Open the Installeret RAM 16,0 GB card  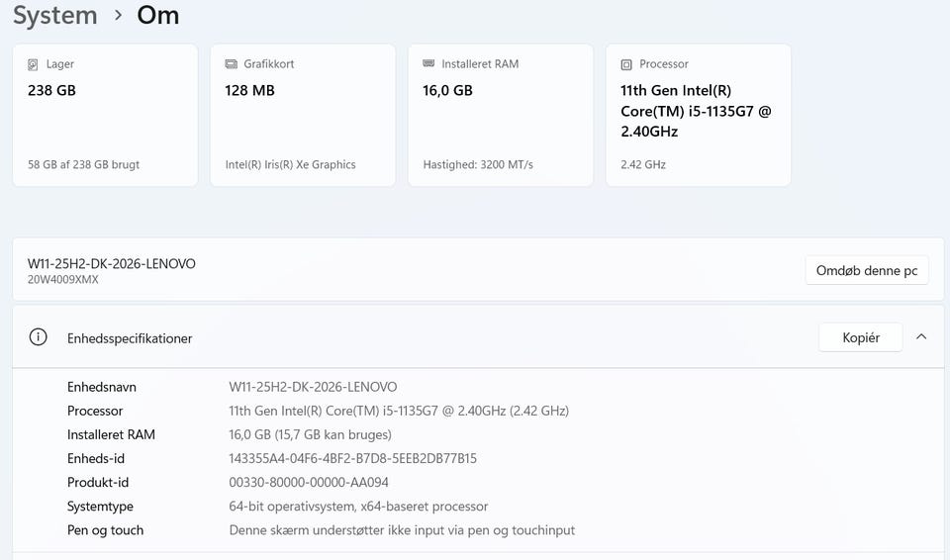501,115
